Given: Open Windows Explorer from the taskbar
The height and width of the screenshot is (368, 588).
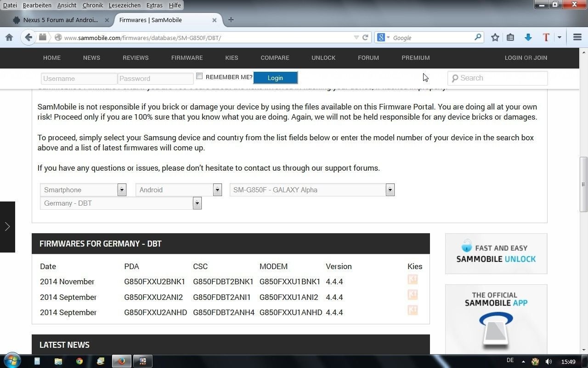Looking at the screenshot, I should [x=58, y=361].
